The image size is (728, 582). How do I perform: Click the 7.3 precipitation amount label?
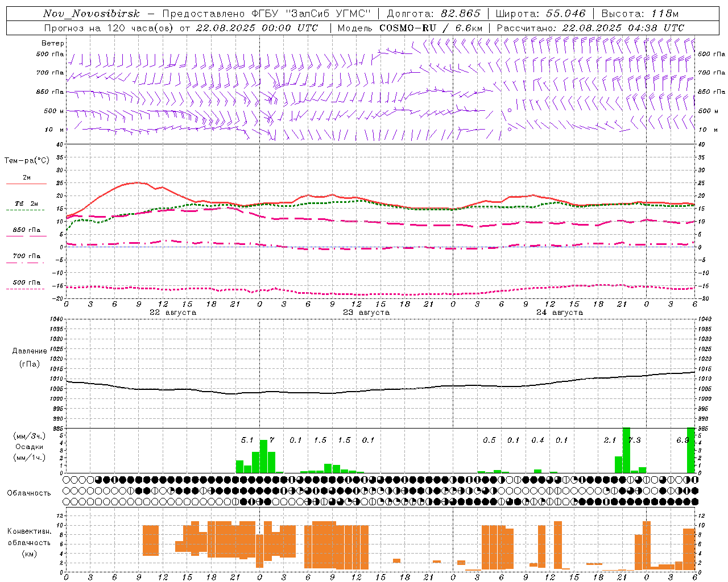click(x=634, y=440)
